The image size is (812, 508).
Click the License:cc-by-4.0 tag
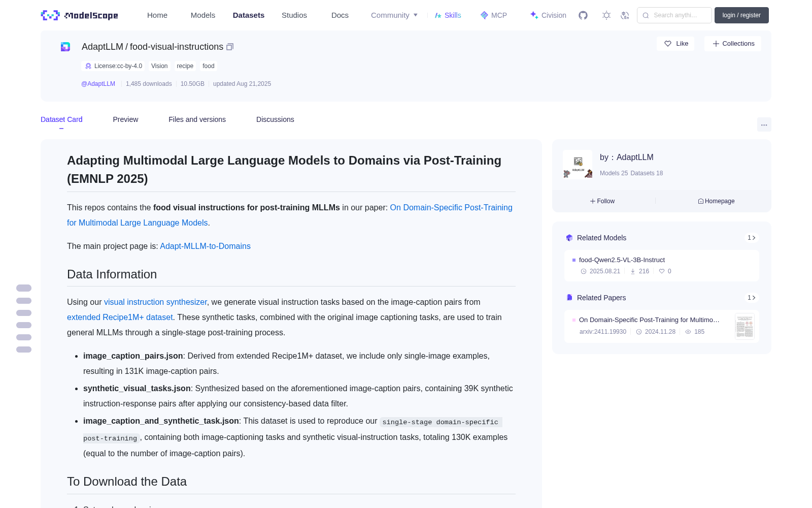point(114,66)
